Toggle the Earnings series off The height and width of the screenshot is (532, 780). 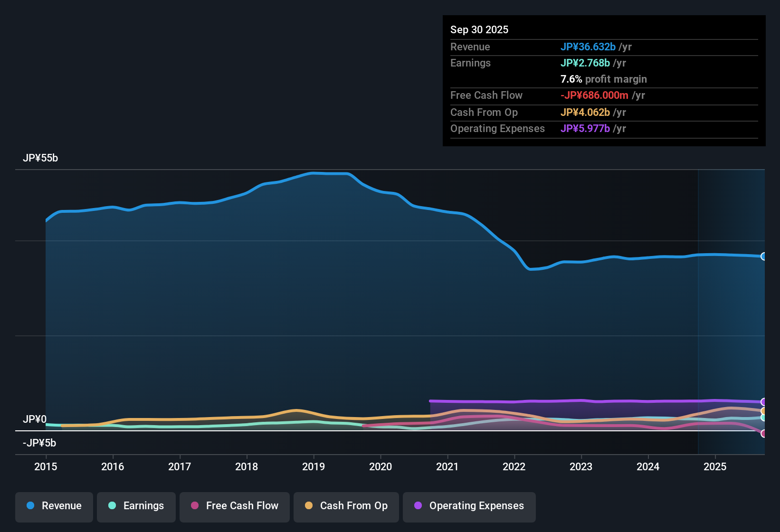[136, 506]
